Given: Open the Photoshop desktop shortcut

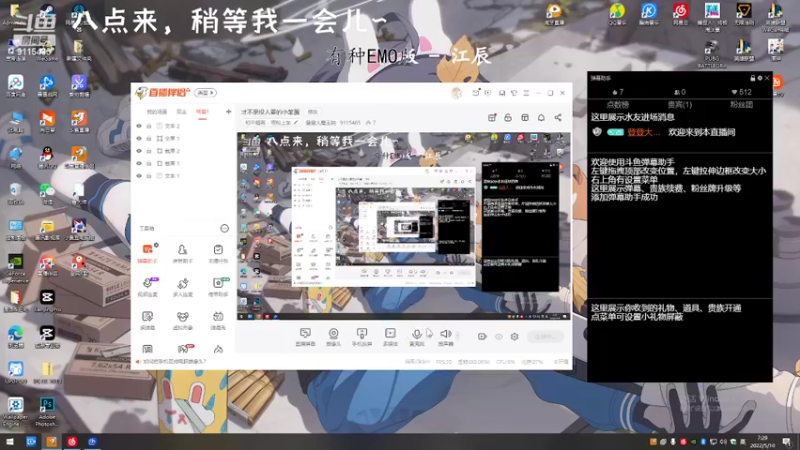Looking at the screenshot, I should (x=47, y=413).
